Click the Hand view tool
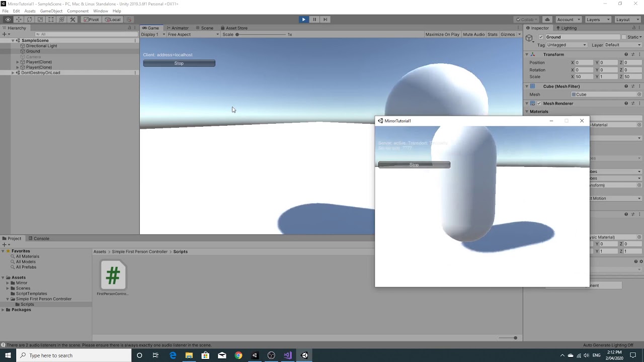This screenshot has width=644, height=362. 8,20
